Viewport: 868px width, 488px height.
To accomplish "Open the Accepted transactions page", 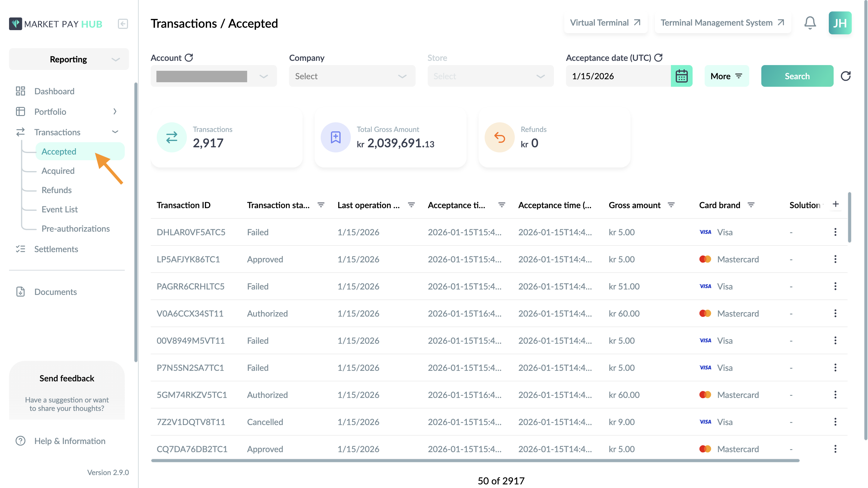I will pyautogui.click(x=80, y=152).
